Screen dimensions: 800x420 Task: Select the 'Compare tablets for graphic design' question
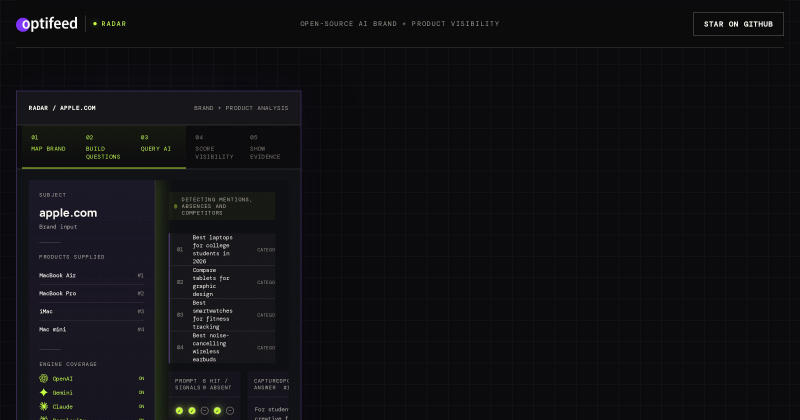[x=222, y=282]
